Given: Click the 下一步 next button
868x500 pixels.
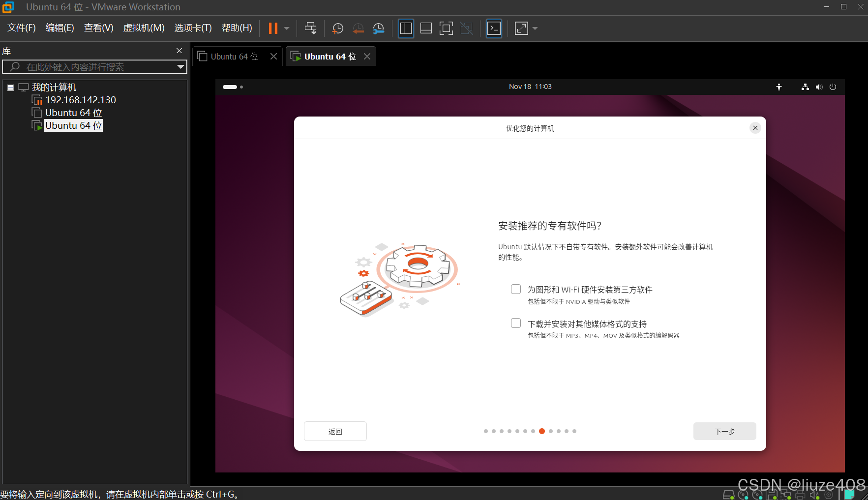Looking at the screenshot, I should (x=724, y=431).
